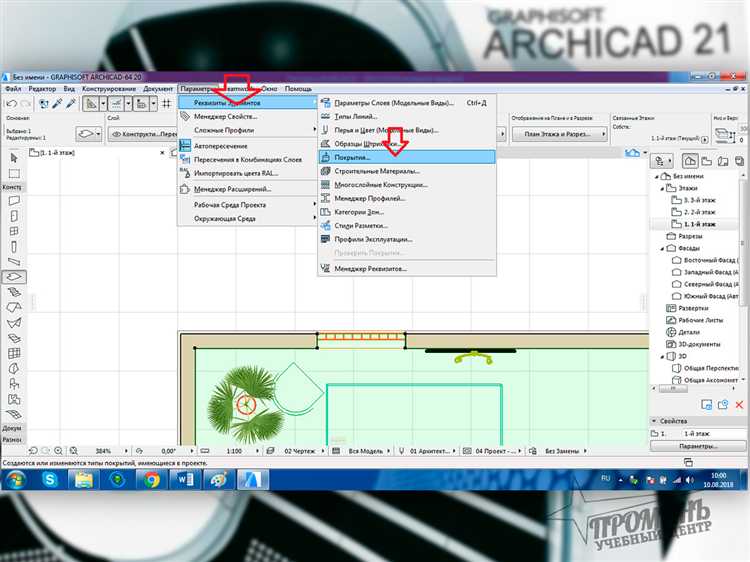Open the План Этажа и Разрез dropdown
Viewport: 750px width, 562px height.
click(x=560, y=134)
